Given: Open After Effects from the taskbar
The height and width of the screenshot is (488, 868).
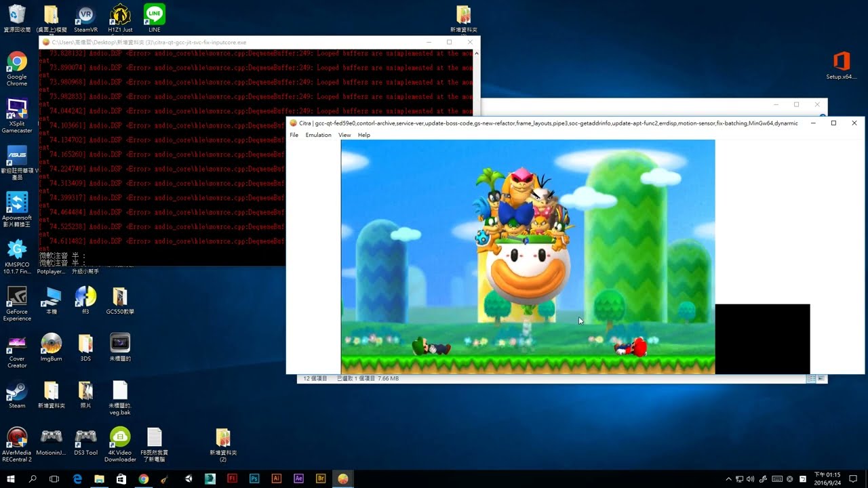Looking at the screenshot, I should click(298, 479).
